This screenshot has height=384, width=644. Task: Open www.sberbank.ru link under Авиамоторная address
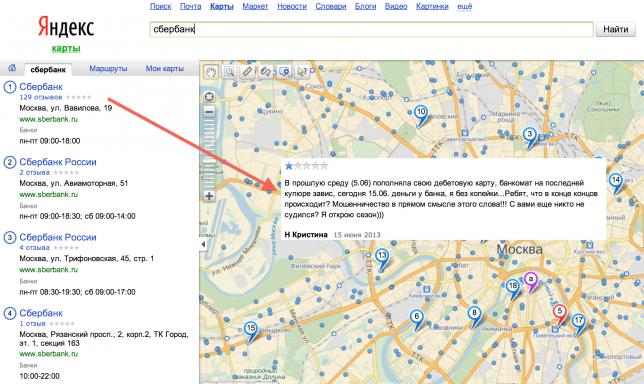point(48,194)
